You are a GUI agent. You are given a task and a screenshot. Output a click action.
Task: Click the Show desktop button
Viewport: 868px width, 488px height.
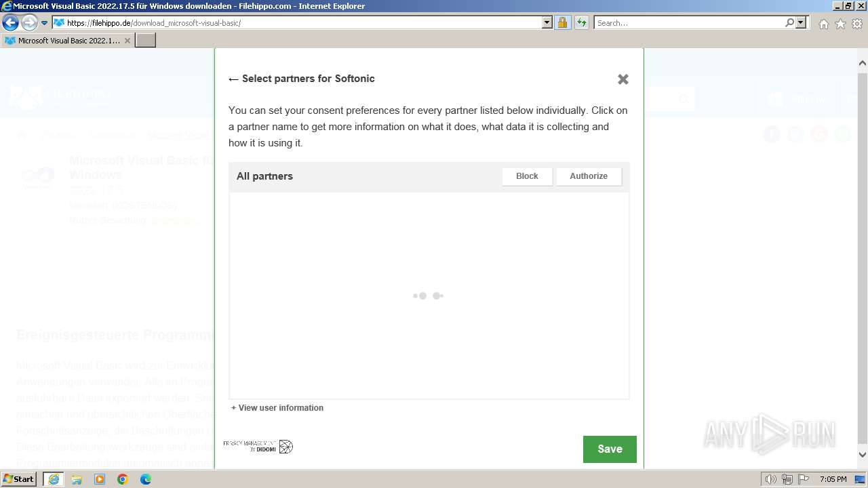tap(861, 480)
